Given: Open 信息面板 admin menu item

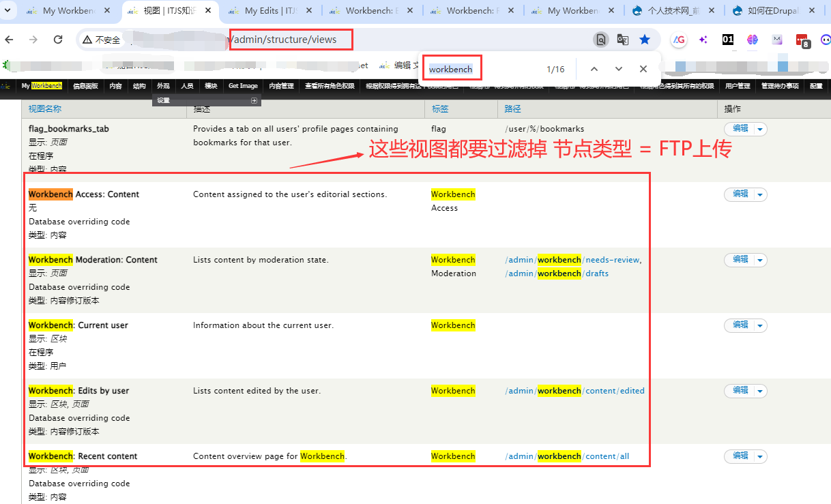Looking at the screenshot, I should coord(85,86).
